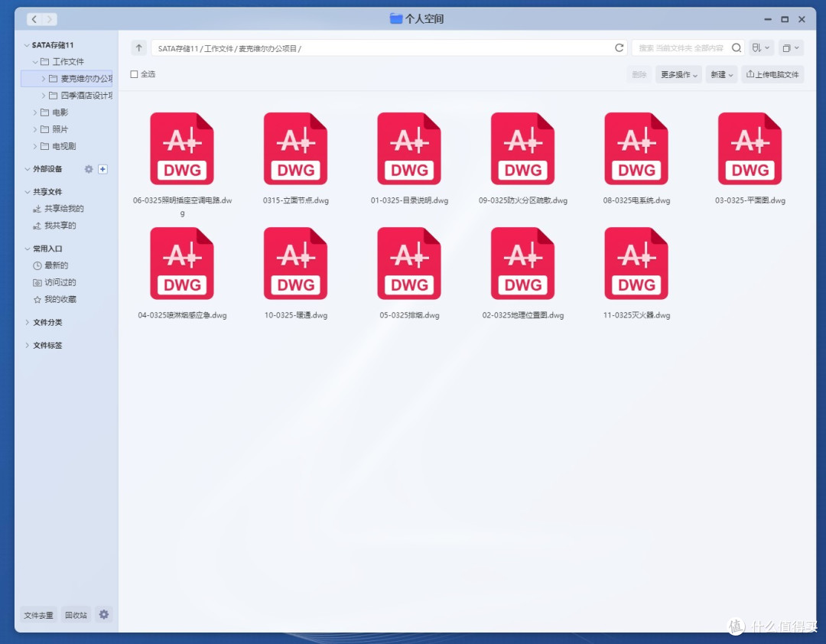
Task: Click the 文件去重 button
Action: [x=38, y=615]
